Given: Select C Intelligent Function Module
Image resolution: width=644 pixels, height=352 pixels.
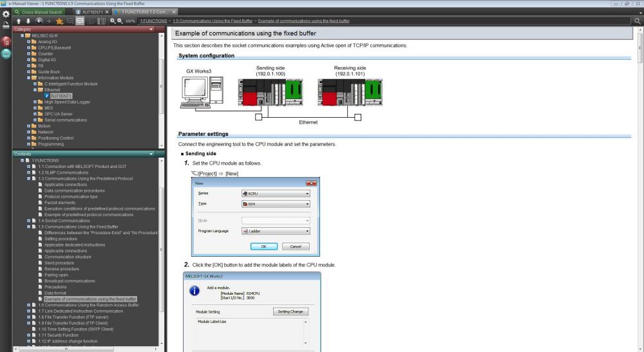Looking at the screenshot, I should (71, 84).
